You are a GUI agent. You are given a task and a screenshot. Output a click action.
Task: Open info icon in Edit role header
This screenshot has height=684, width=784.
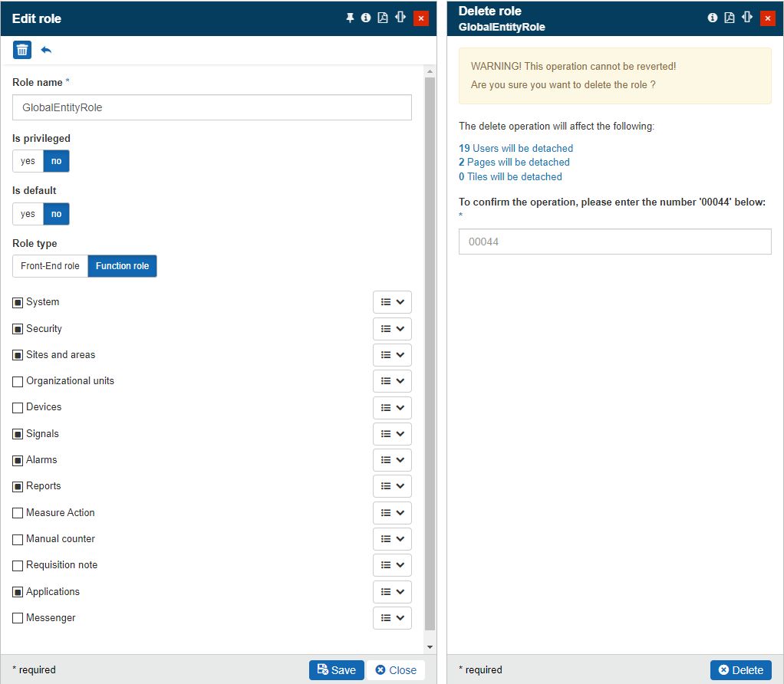[366, 18]
